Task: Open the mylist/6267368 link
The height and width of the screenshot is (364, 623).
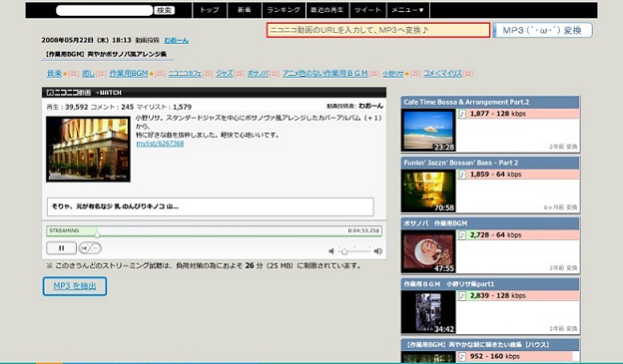Action: click(x=160, y=144)
